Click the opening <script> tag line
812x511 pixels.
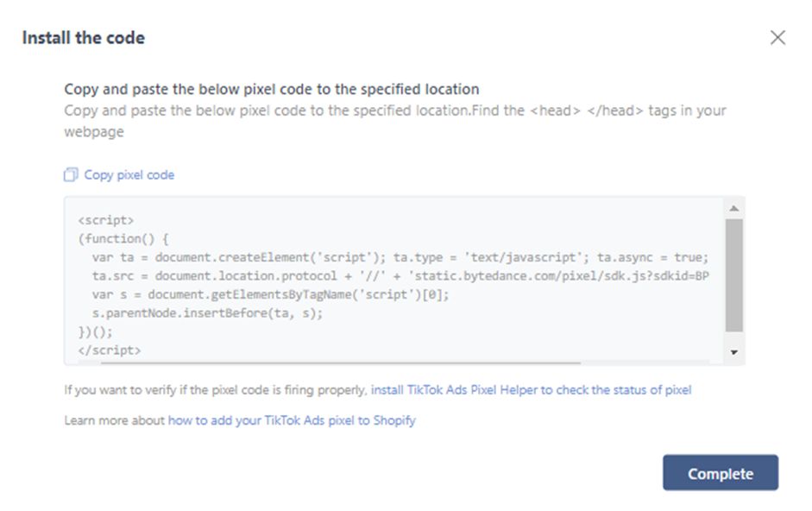[x=106, y=220]
